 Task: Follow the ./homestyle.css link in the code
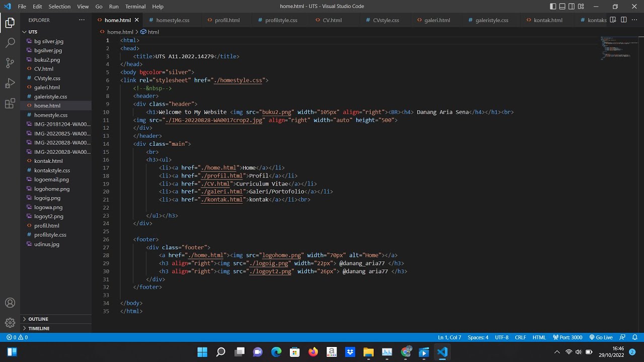[x=238, y=80]
